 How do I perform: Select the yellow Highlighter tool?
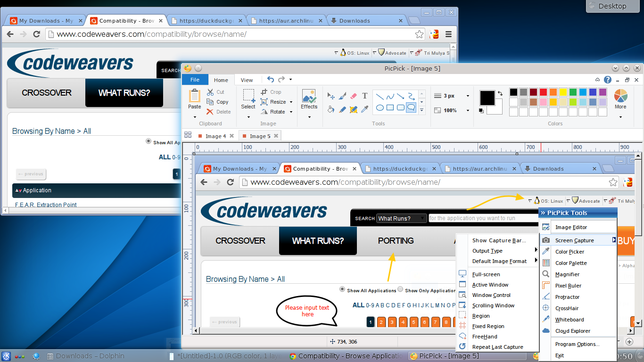point(354,109)
